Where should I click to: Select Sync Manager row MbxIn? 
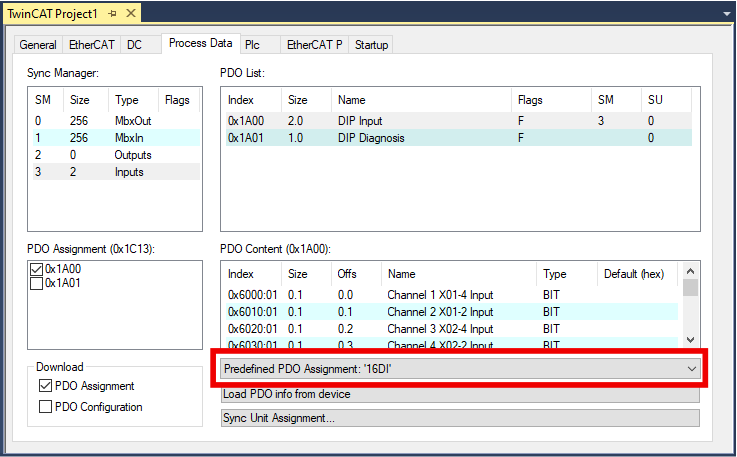(x=116, y=138)
